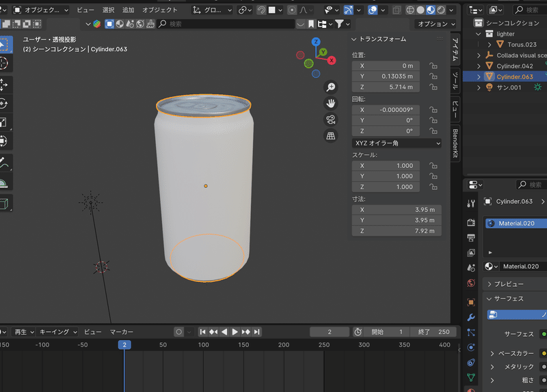
Task: Switch perspective/orthographic with the grid icon
Action: coord(330,136)
